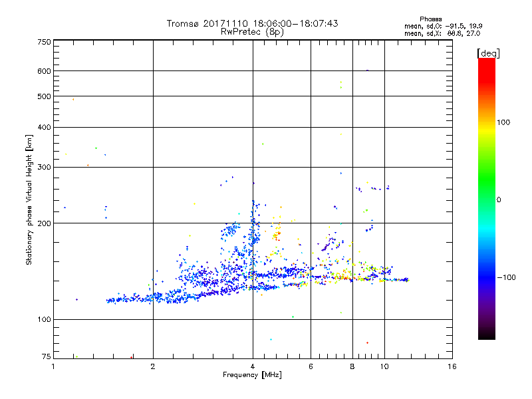
Task: Click the y-axis '75' tick label
Action: point(47,356)
